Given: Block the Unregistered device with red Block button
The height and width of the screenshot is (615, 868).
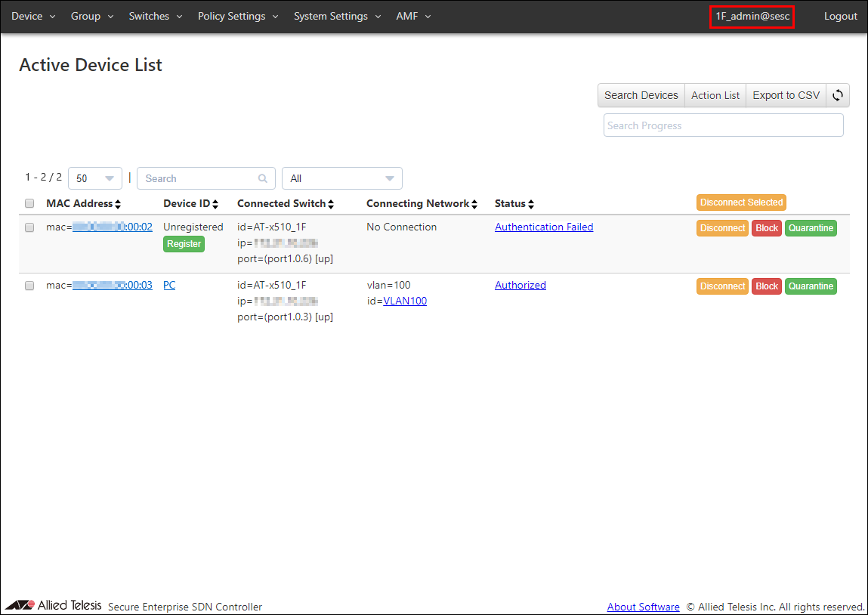Looking at the screenshot, I should [x=766, y=228].
